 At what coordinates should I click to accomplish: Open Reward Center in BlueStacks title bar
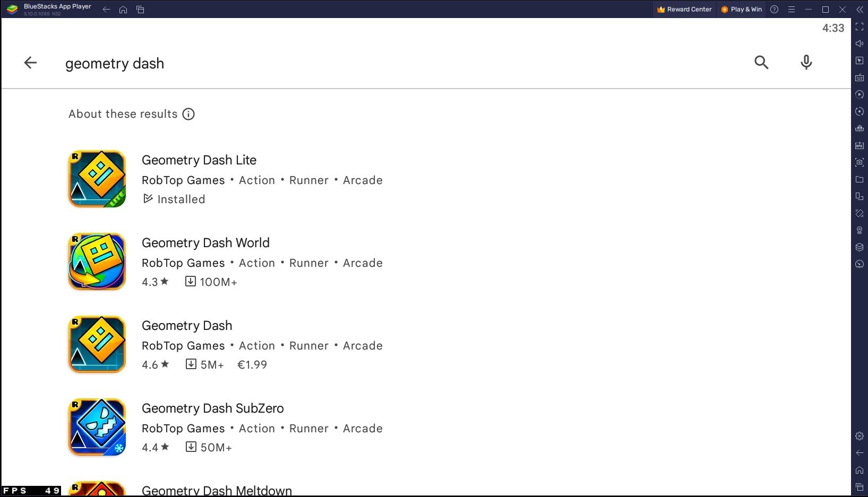click(x=684, y=10)
